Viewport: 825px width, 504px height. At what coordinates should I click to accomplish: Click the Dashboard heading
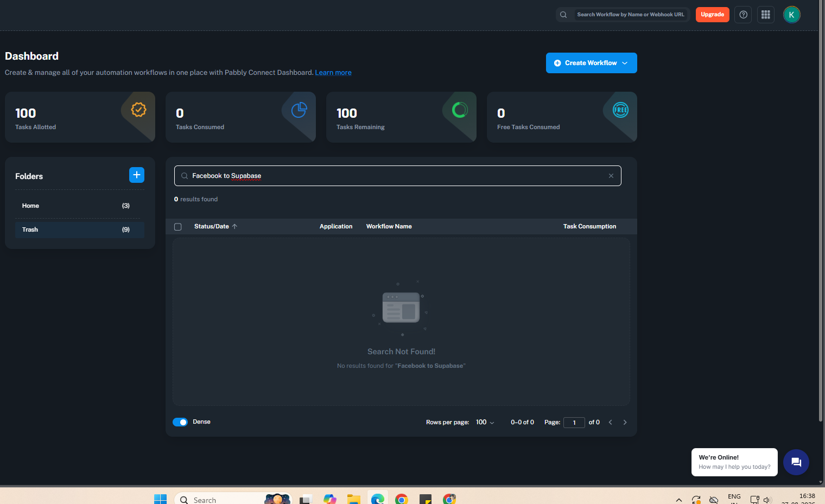pos(31,56)
